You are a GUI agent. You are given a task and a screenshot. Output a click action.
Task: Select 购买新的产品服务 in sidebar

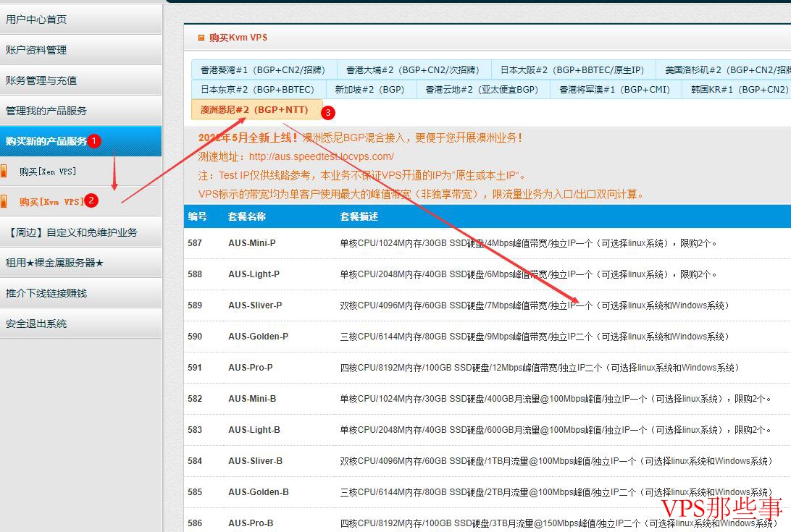click(80, 140)
